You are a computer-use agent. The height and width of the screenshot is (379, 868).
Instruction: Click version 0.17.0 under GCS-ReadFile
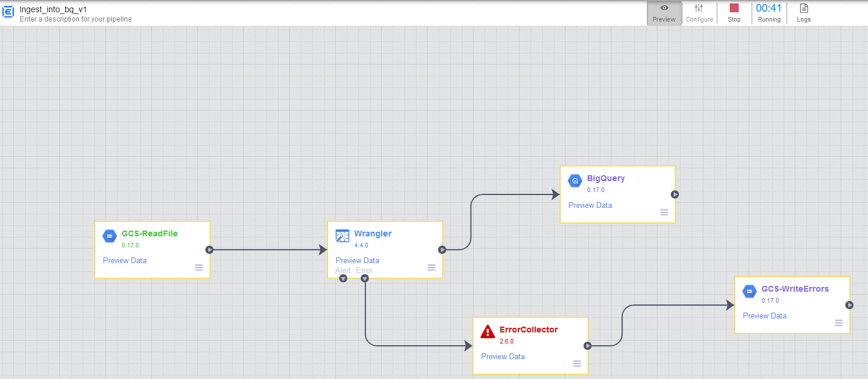130,245
